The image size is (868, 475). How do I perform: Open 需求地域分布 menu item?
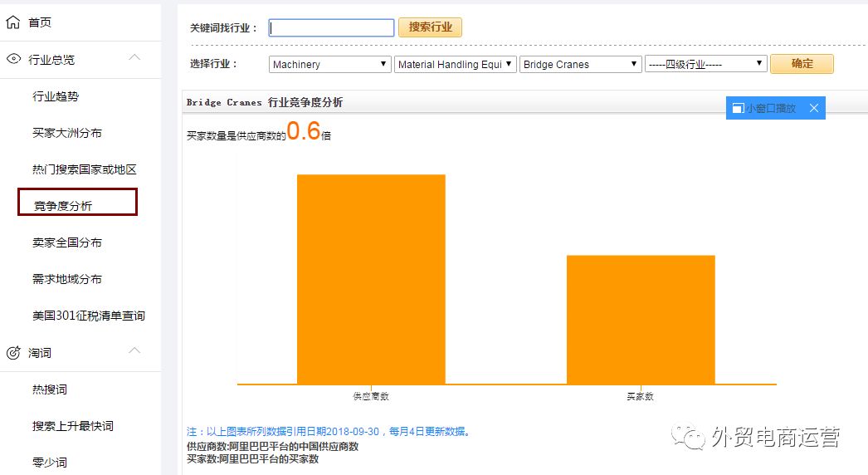tap(67, 279)
